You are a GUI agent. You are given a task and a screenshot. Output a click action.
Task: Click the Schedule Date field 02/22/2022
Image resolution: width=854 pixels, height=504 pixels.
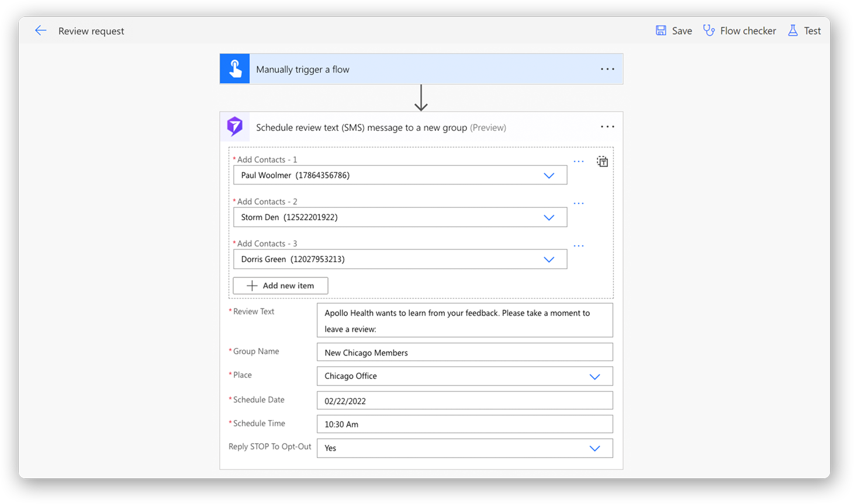tap(465, 401)
